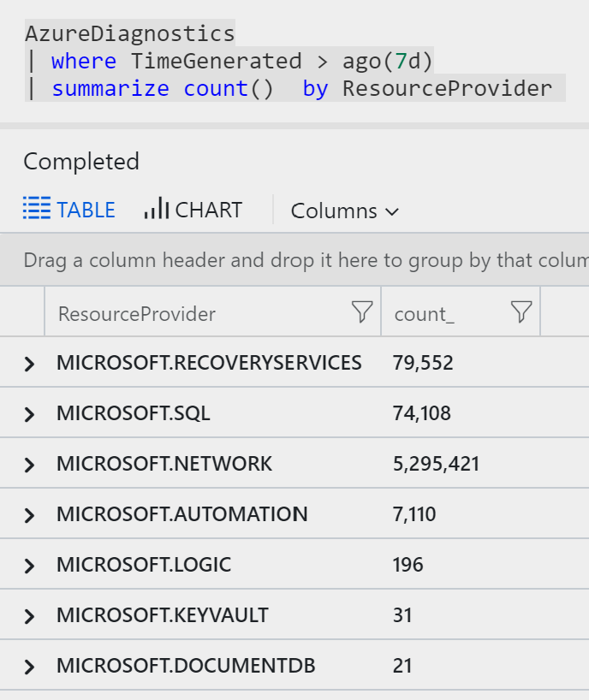Select the MICROSOFT.KEYVAULT cell
Image resolution: width=589 pixels, height=700 pixels.
coord(163,614)
